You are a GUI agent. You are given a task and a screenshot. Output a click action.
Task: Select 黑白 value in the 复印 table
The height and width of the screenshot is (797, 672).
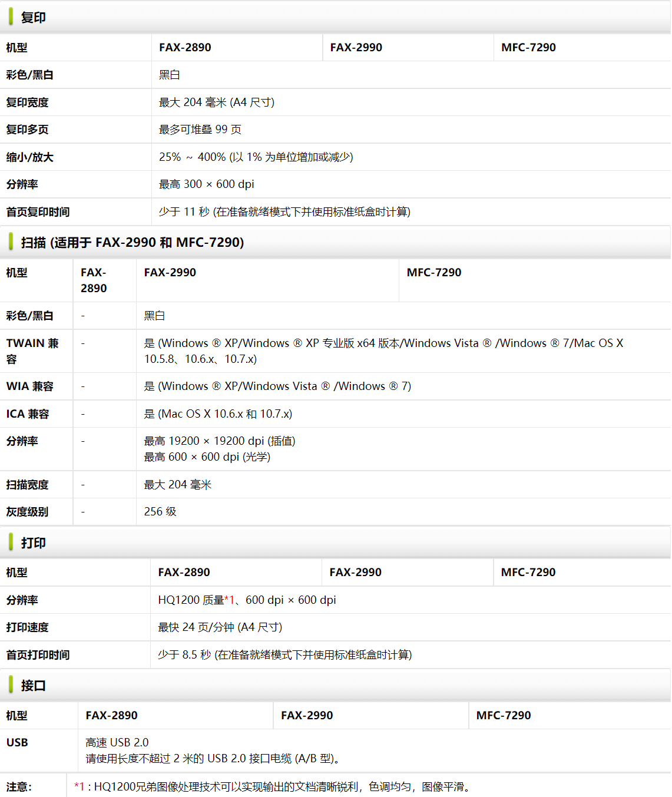coord(170,75)
